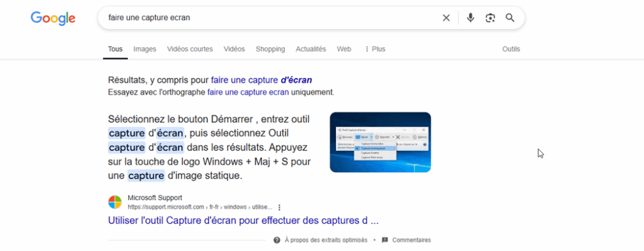The image size is (644, 251).
Task: Open the Shopping tab
Action: (270, 49)
